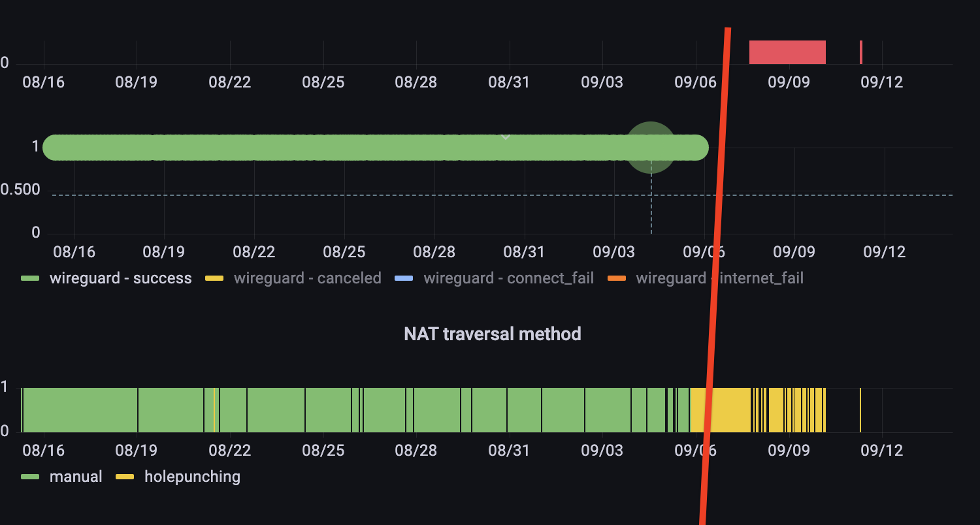Toggle the 'manual' legend series
This screenshot has width=980, height=525.
[x=76, y=477]
